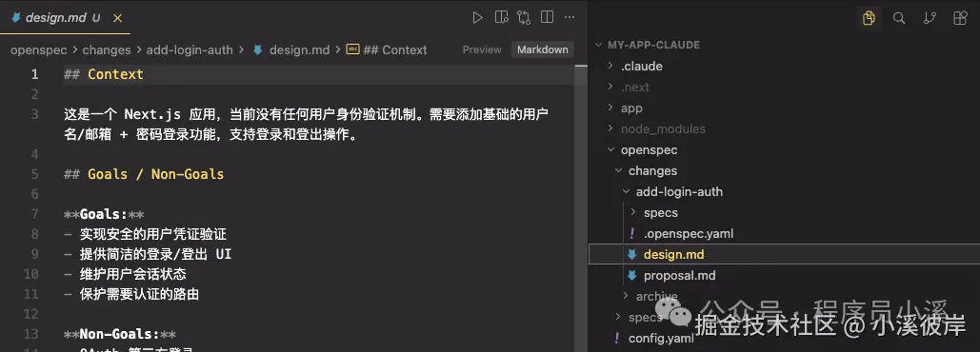Click the changes breadcrumb
The height and width of the screenshot is (352, 980).
coord(107,49)
